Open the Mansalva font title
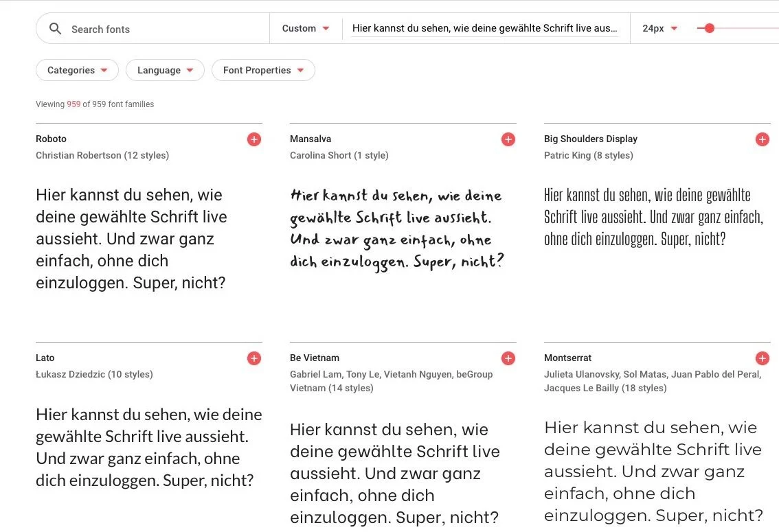The height and width of the screenshot is (532, 779). (311, 139)
